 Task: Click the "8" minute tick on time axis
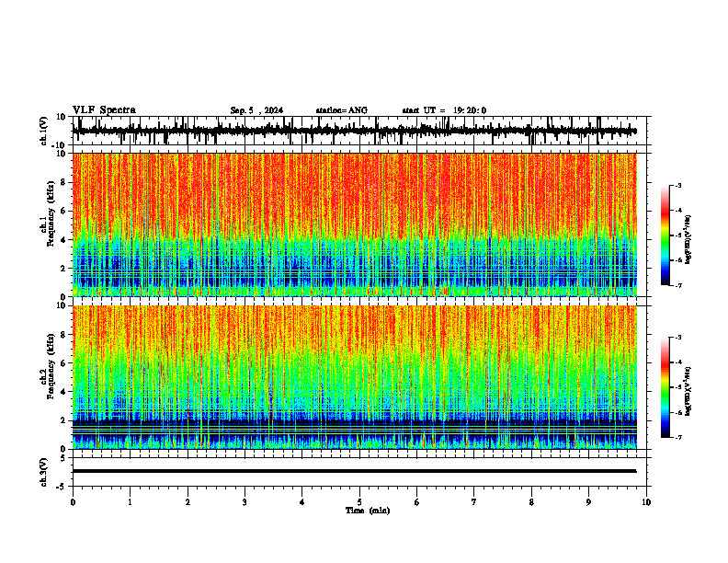[x=531, y=502]
